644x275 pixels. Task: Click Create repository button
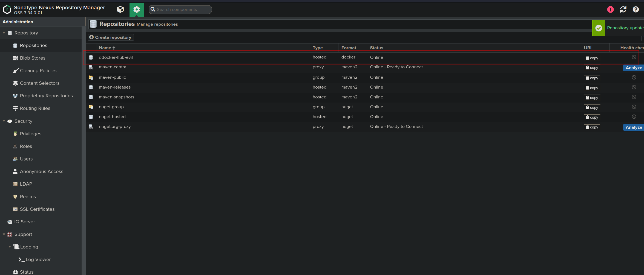coord(111,37)
